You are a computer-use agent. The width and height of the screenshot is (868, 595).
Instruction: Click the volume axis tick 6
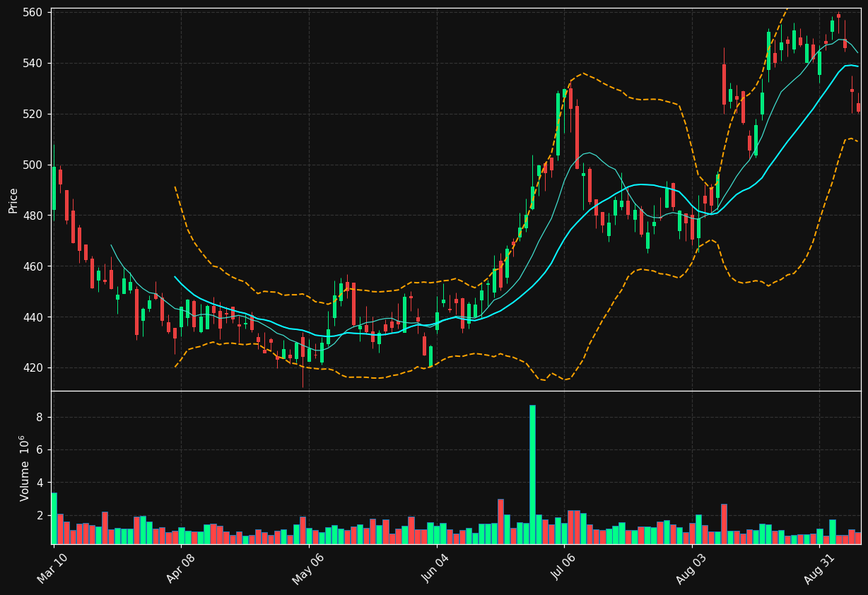click(40, 450)
